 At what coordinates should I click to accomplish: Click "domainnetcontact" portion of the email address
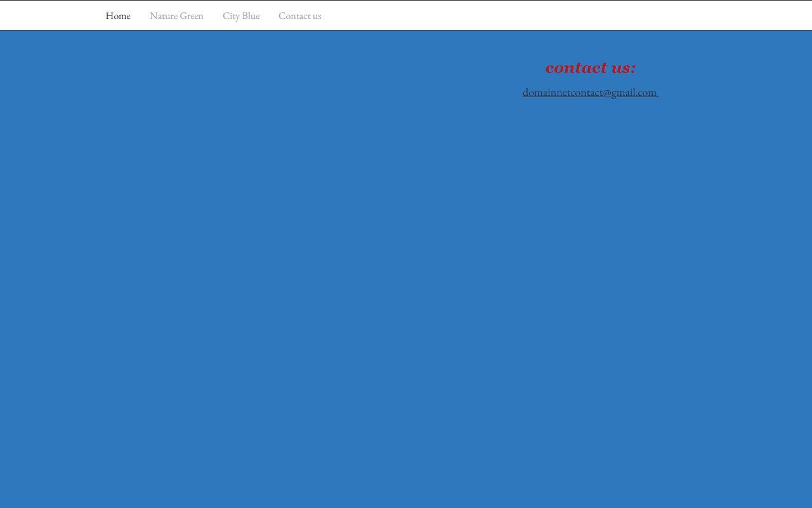tap(562, 93)
